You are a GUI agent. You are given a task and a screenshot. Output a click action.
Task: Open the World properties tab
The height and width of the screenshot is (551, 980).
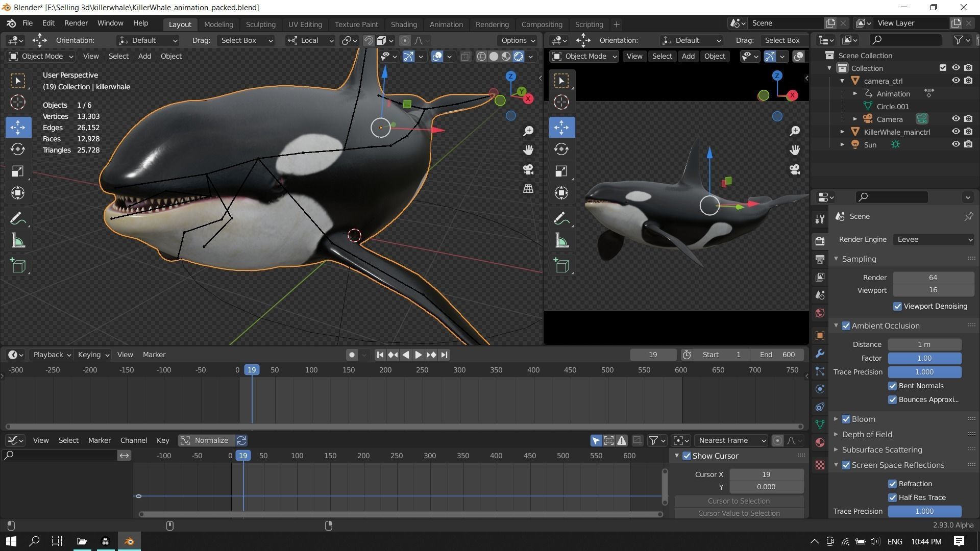click(820, 313)
